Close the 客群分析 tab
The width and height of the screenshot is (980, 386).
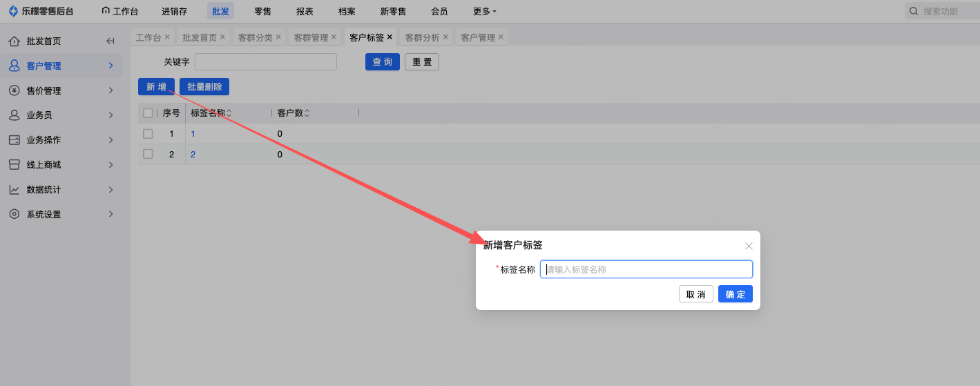click(445, 37)
